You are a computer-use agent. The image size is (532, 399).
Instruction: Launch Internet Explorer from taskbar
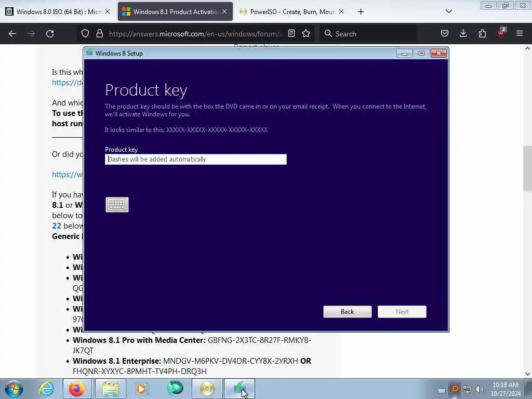click(46, 389)
